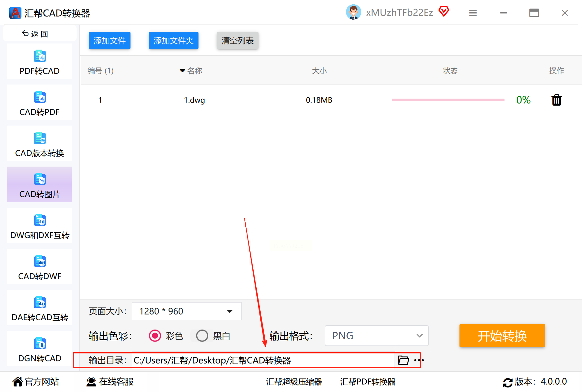Viewport: 582px width, 392px height.
Task: Click the 添加文件 button
Action: click(x=110, y=40)
